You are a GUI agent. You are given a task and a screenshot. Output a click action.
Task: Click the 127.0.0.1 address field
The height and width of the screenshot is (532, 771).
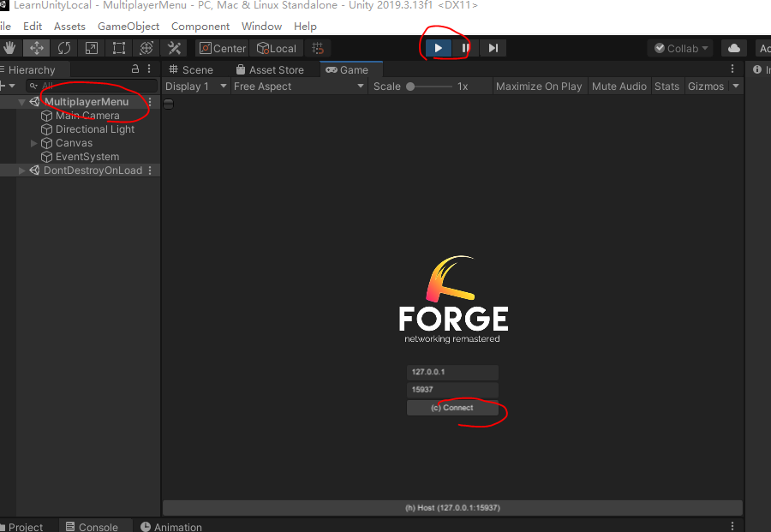point(452,372)
